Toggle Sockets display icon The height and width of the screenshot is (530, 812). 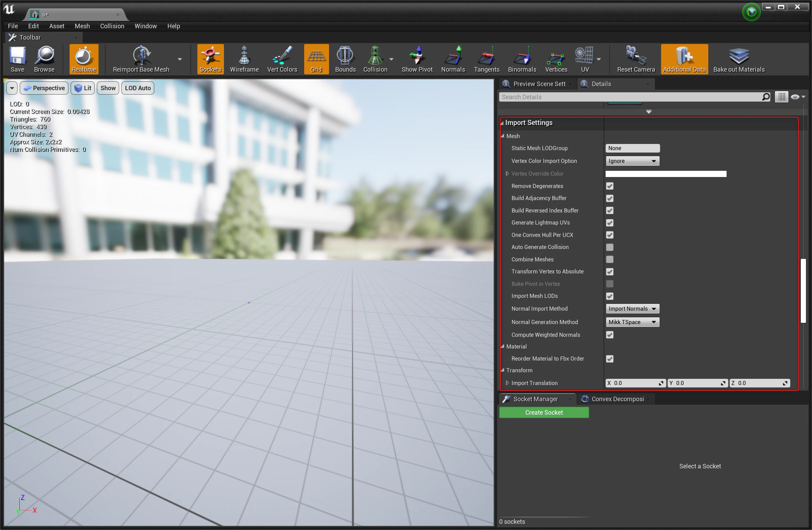point(210,59)
